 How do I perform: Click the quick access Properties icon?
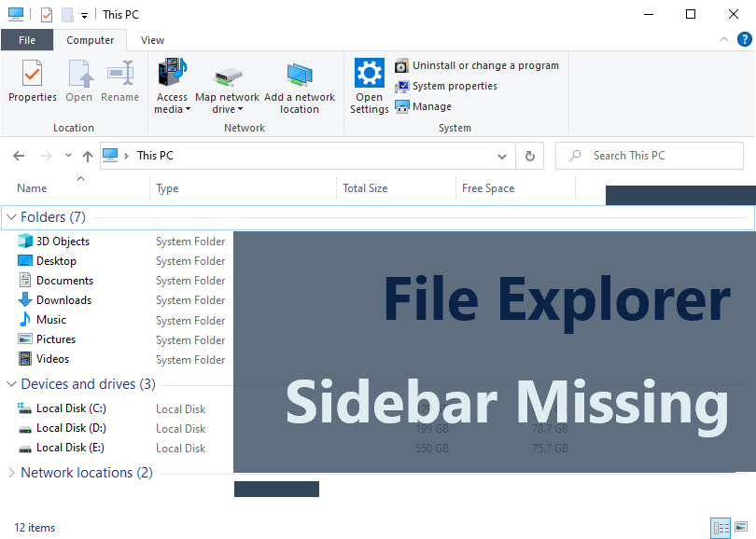(47, 15)
